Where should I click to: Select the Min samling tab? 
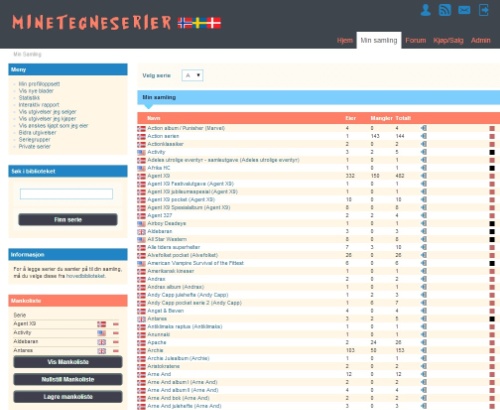379,40
